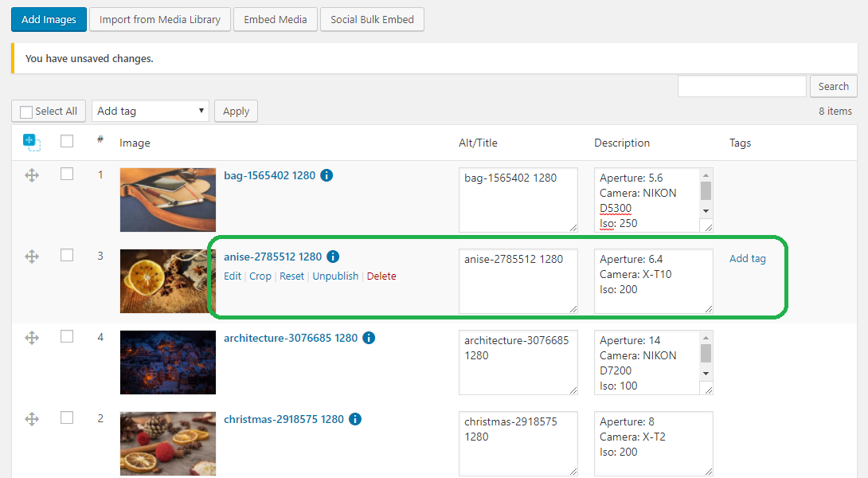This screenshot has width=868, height=478.
Task: Click the description box with Aperture: 6.4
Action: (653, 281)
